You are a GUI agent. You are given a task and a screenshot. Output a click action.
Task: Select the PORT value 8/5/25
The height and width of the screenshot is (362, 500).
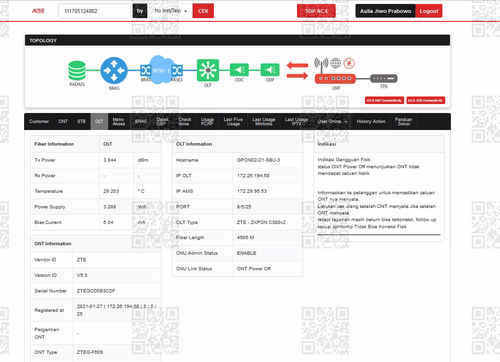click(244, 207)
